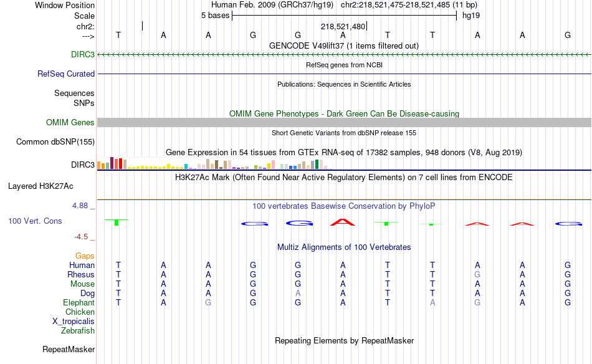
Task: Click the gray OMIM Genes bar
Action: click(344, 122)
